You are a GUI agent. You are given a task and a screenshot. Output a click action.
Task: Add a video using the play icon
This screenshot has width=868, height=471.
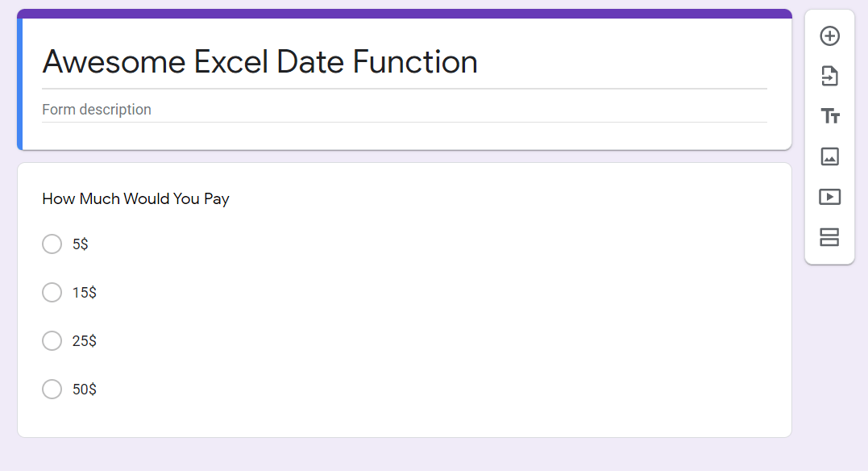coord(829,197)
